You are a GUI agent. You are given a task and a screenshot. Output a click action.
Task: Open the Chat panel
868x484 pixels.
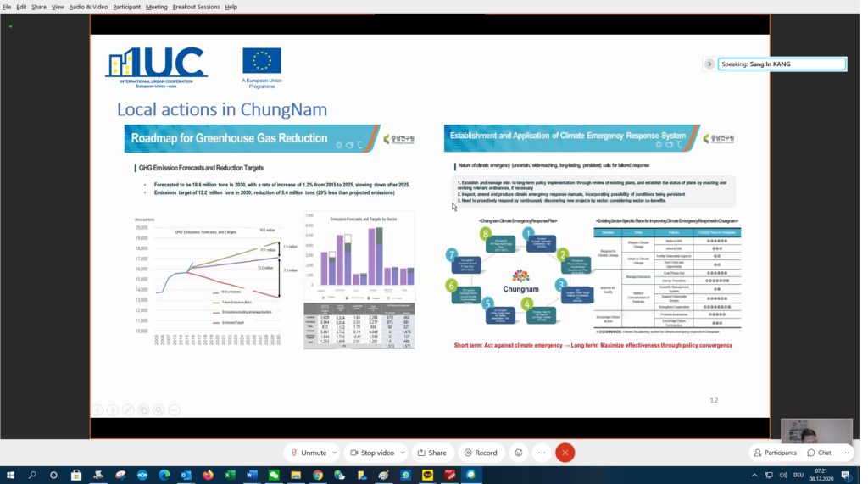point(820,453)
